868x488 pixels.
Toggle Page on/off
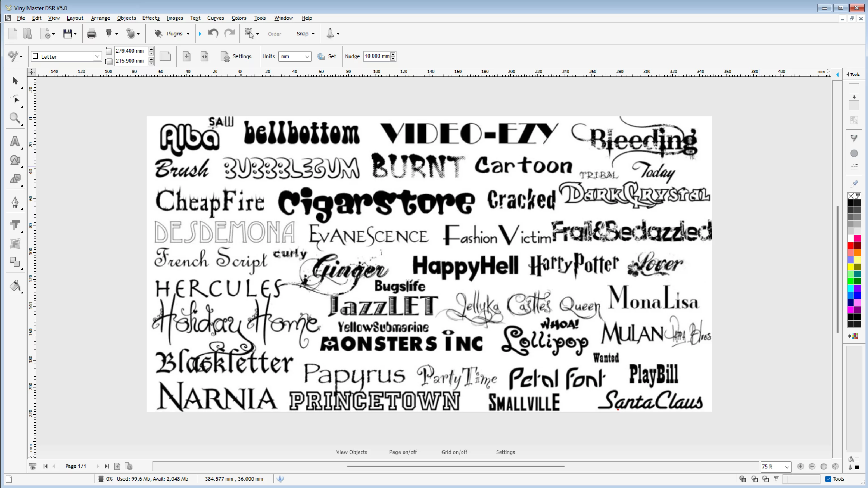[403, 452]
